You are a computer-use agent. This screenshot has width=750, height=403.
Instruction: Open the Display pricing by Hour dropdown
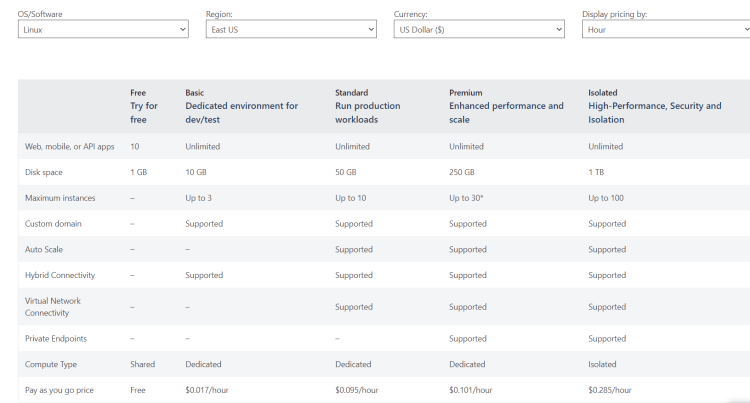click(666, 29)
